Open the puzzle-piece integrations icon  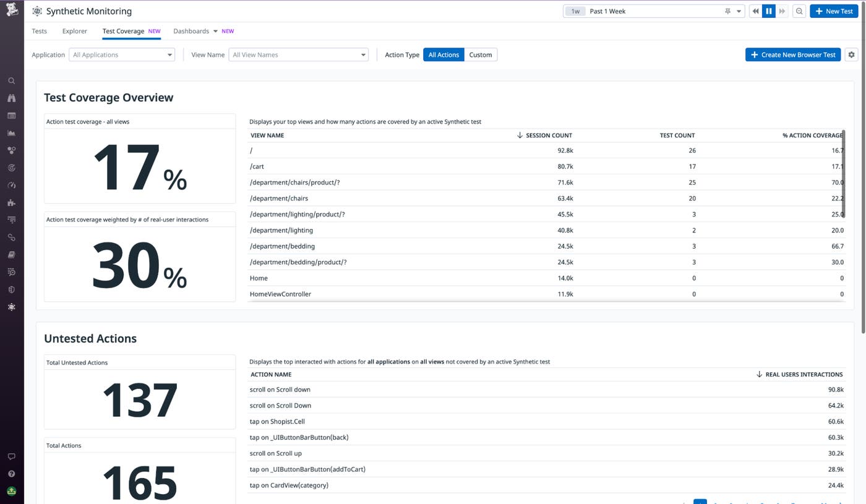coord(12,203)
